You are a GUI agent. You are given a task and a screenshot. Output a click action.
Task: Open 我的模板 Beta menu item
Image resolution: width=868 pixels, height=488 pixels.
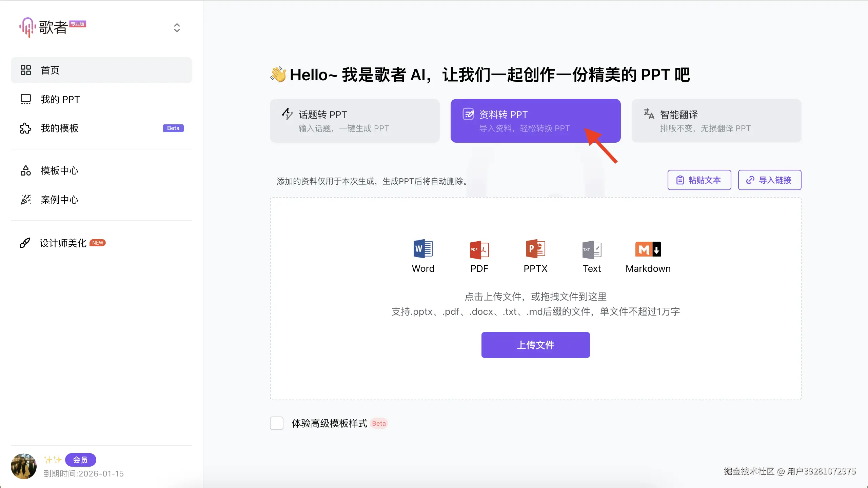click(59, 128)
